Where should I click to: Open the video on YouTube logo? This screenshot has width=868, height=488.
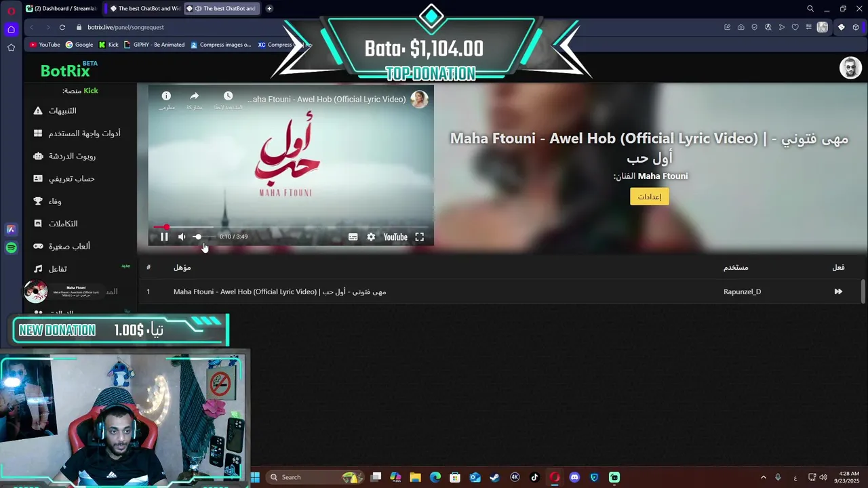[x=395, y=237]
